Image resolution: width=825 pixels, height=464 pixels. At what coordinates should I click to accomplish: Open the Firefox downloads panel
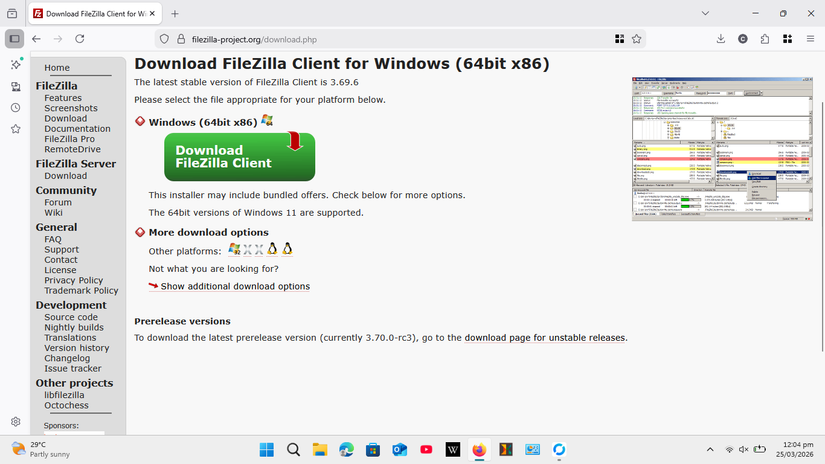(x=721, y=39)
